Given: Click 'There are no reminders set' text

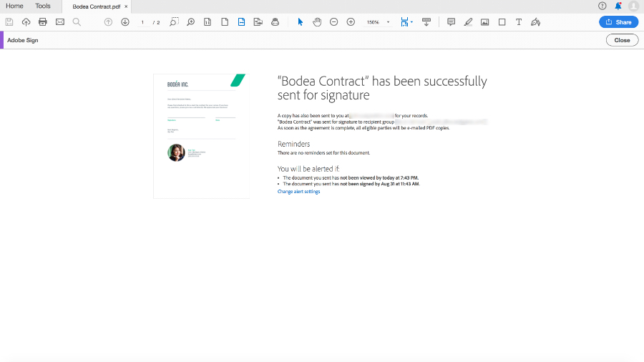Looking at the screenshot, I should click(323, 152).
